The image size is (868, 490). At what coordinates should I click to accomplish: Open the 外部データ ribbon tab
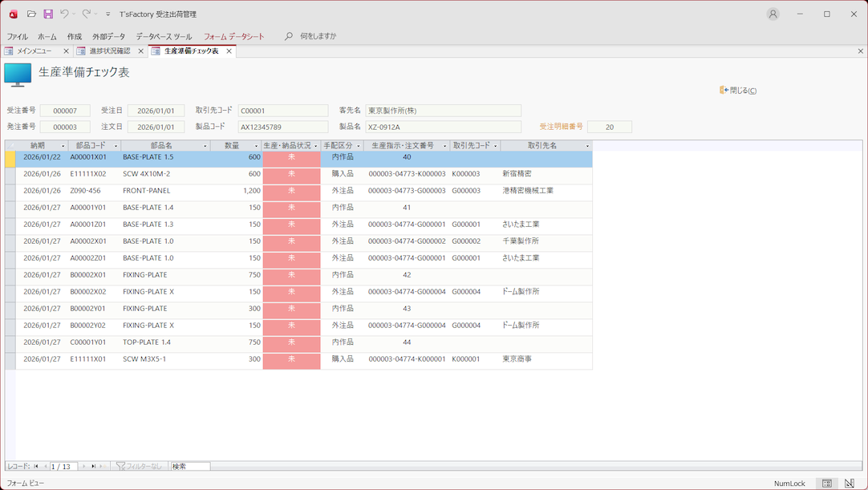(x=108, y=36)
